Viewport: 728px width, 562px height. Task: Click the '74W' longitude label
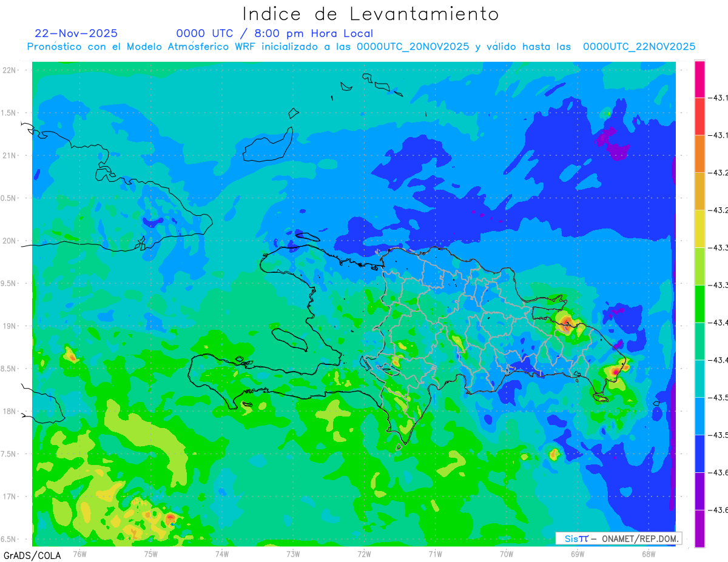pos(222,554)
